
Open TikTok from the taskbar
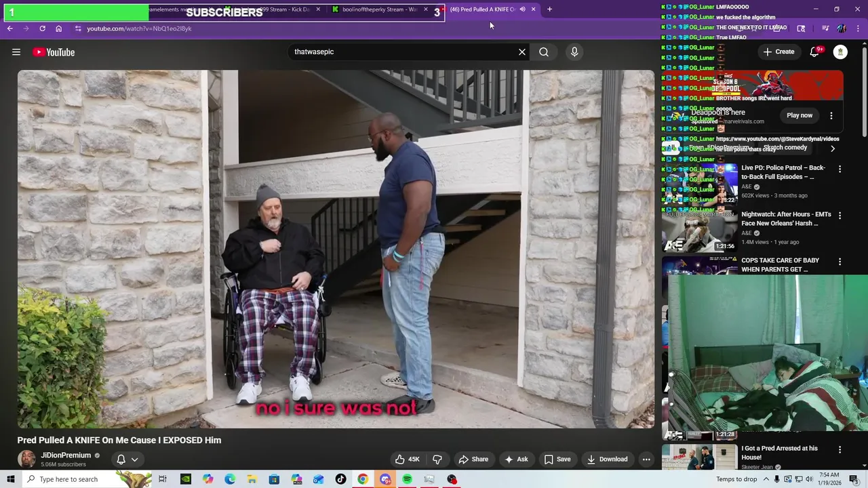(x=340, y=479)
